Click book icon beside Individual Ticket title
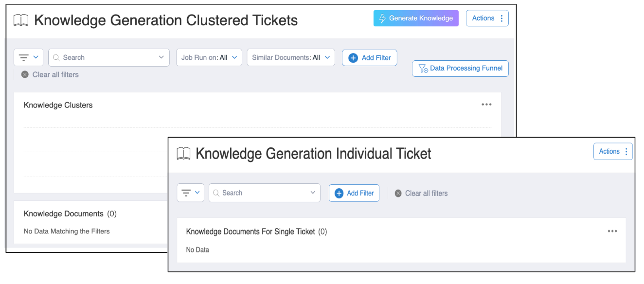Viewport: 644px width, 284px height. coord(183,154)
